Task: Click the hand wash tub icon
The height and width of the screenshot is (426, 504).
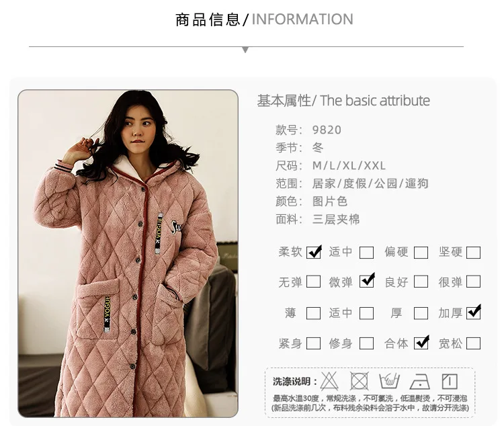Action: pyautogui.click(x=389, y=382)
